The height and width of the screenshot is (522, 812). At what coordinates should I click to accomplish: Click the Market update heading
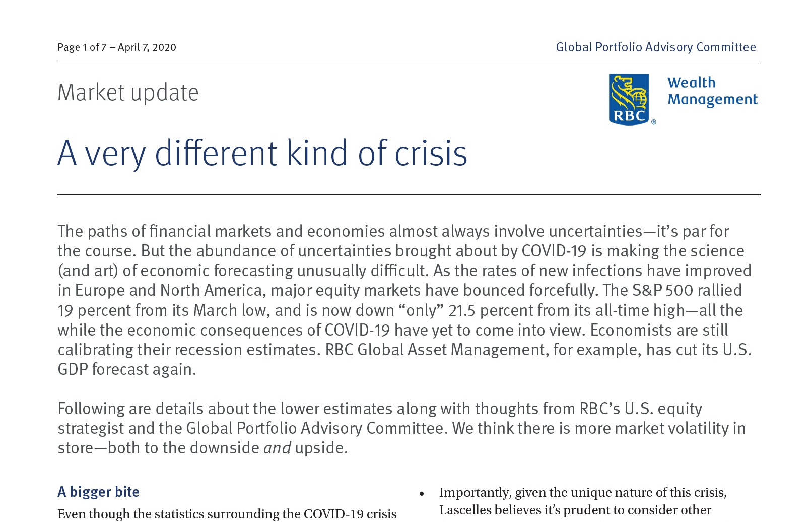(128, 93)
